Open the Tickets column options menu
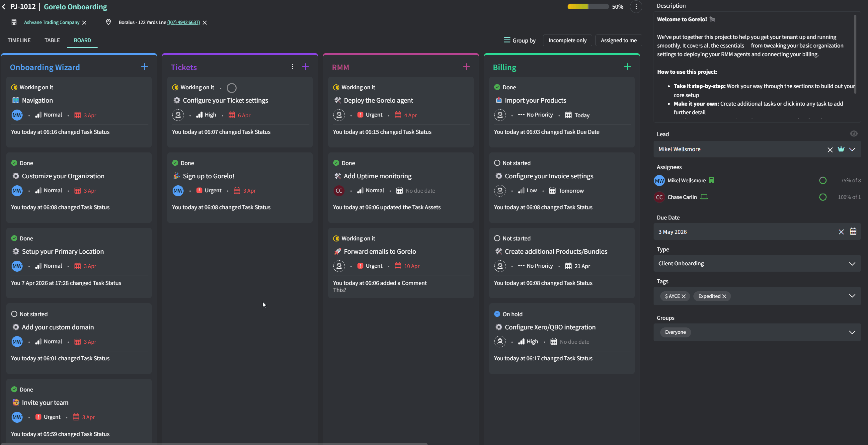This screenshot has width=868, height=445. click(292, 67)
